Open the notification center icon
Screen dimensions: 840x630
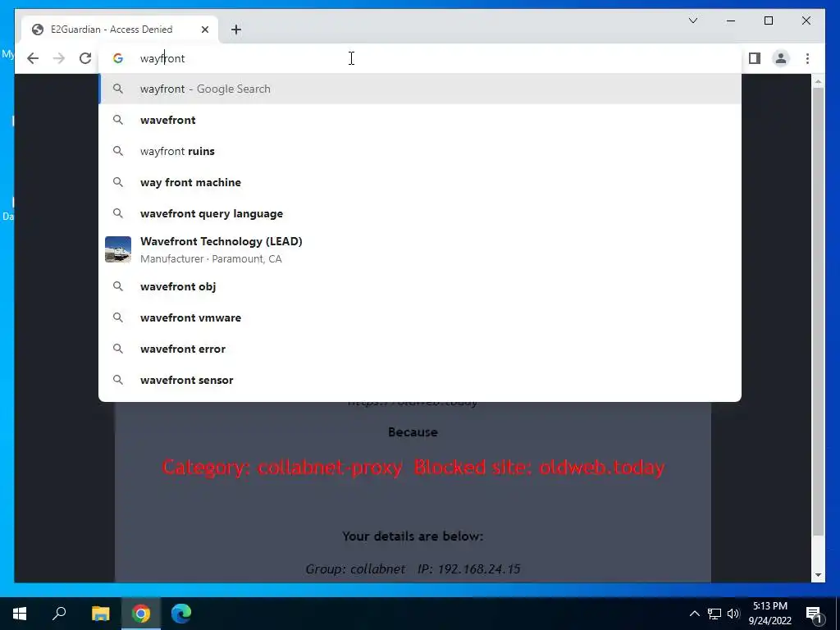814,614
